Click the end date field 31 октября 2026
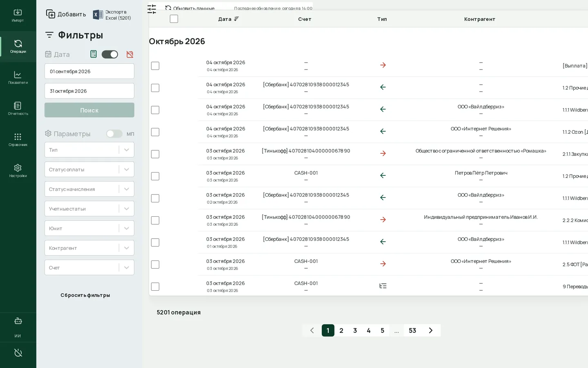Image resolution: width=588 pixels, height=368 pixels. (x=89, y=91)
